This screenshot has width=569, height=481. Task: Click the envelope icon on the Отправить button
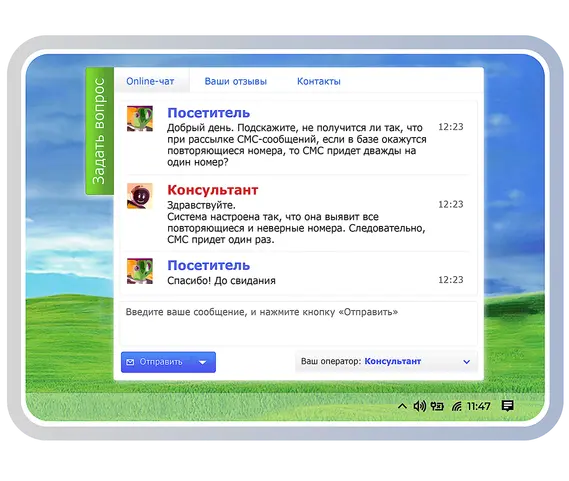[130, 362]
